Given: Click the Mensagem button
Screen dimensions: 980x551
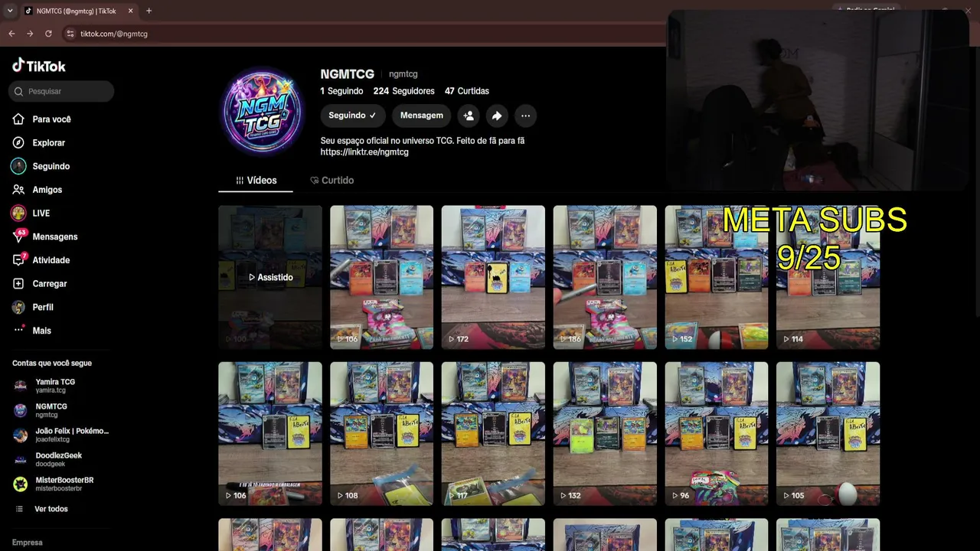Looking at the screenshot, I should click(x=421, y=116).
